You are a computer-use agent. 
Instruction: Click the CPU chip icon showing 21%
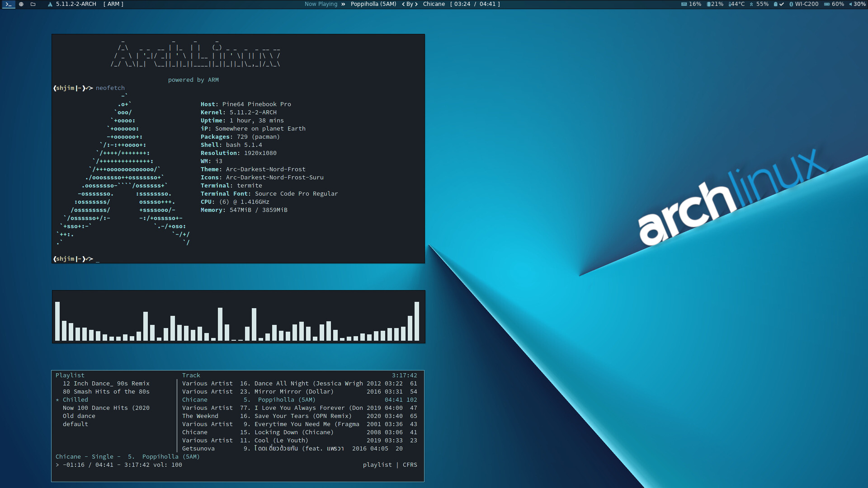(x=708, y=4)
